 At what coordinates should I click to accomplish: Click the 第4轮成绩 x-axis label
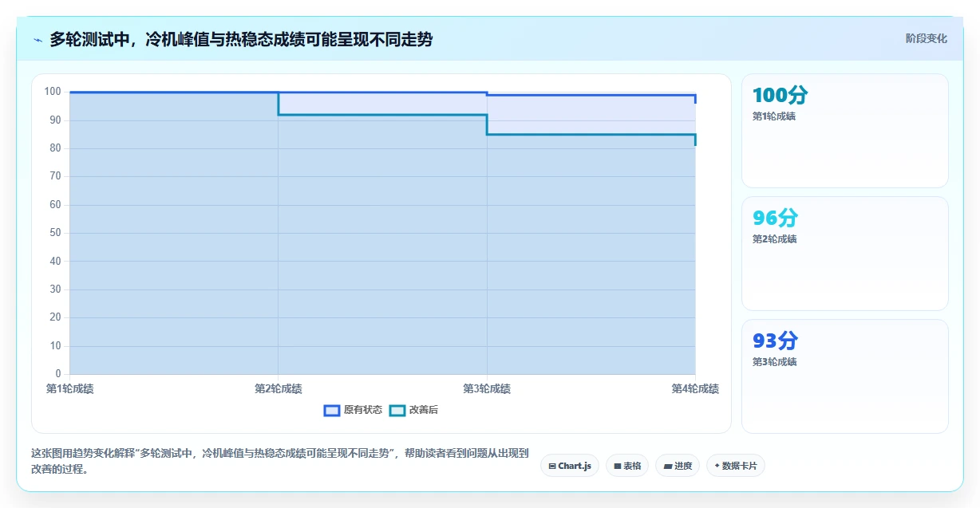pyautogui.click(x=695, y=389)
